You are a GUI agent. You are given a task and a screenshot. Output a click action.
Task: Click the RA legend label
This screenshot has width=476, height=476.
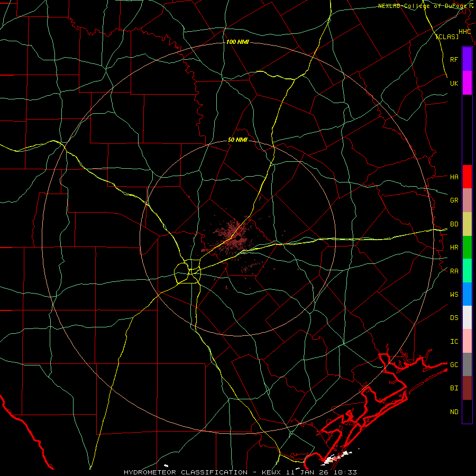coord(454,271)
